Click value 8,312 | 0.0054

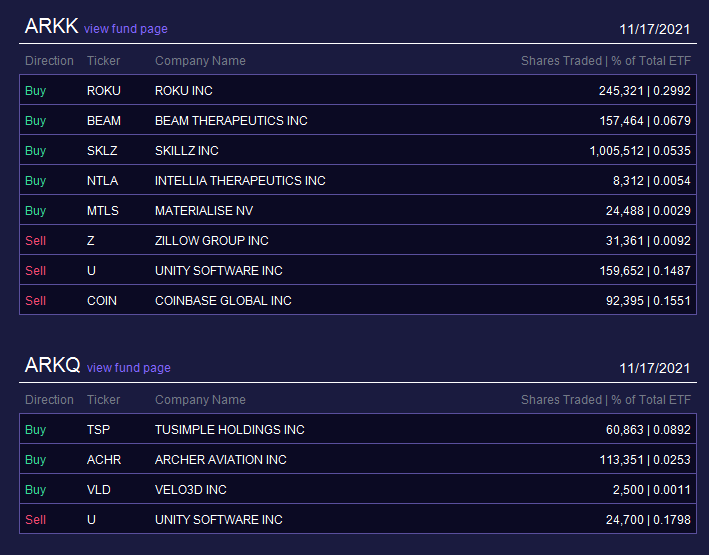(652, 181)
